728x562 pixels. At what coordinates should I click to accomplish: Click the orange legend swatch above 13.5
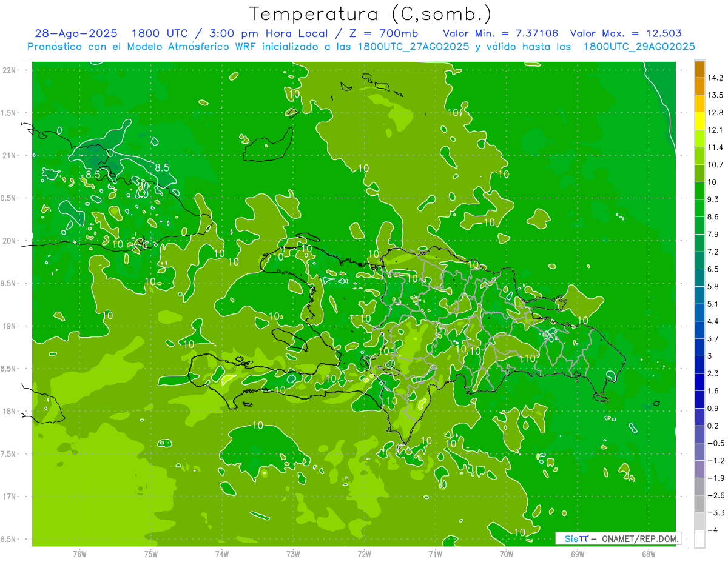pos(699,87)
